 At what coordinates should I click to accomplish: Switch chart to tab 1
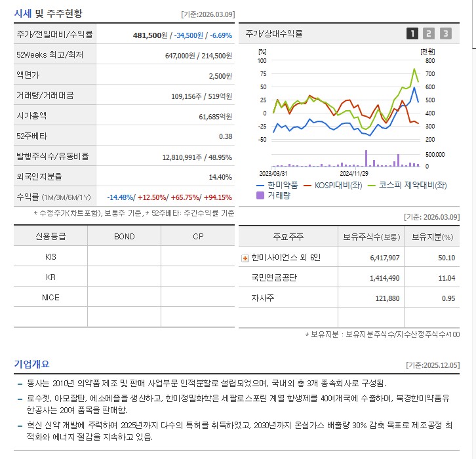coord(412,33)
